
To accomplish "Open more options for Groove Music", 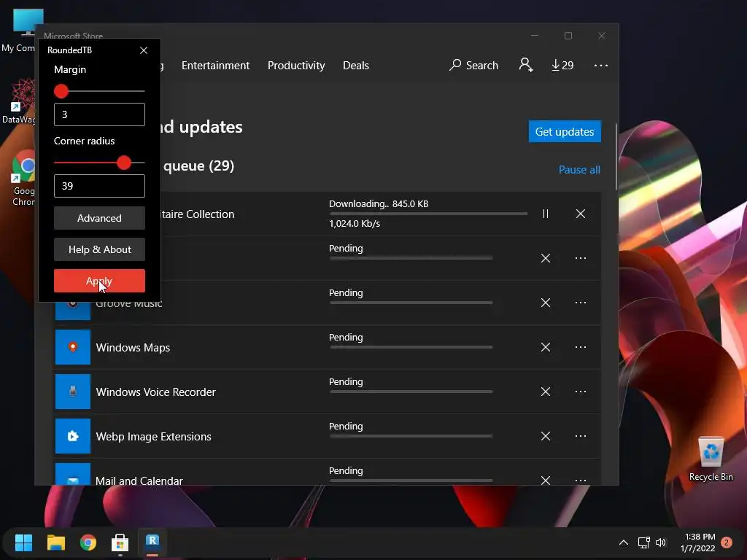I will (x=580, y=303).
